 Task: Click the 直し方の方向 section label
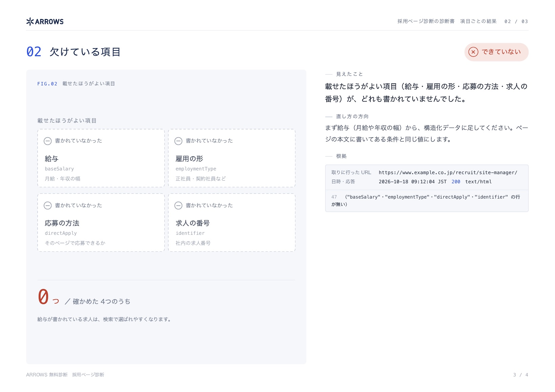352,116
